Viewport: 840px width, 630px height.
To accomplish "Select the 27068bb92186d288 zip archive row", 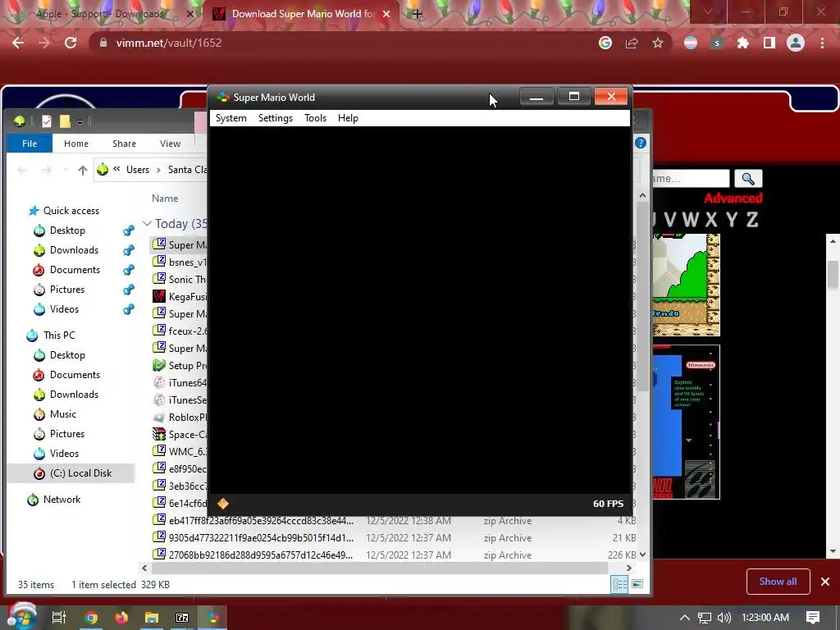I will point(394,555).
